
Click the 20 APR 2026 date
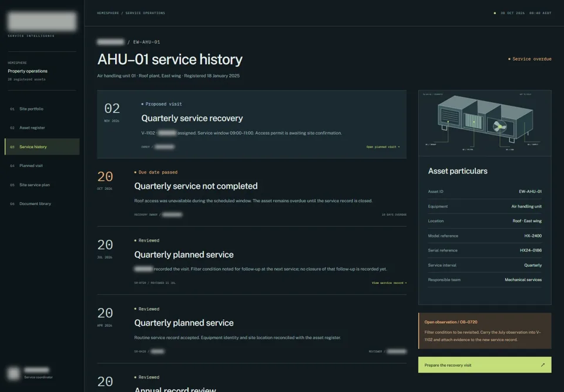pos(105,317)
